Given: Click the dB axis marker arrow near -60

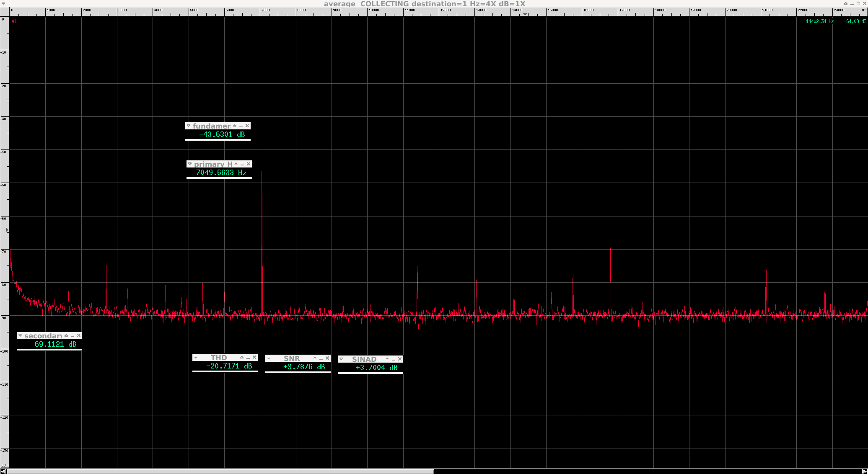Looking at the screenshot, I should [7, 230].
